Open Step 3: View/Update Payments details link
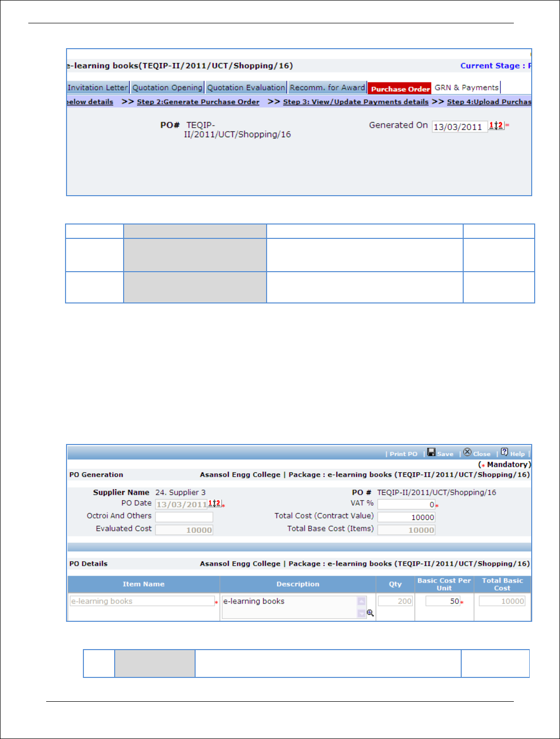Screen dimensions: 560x739 355,102
